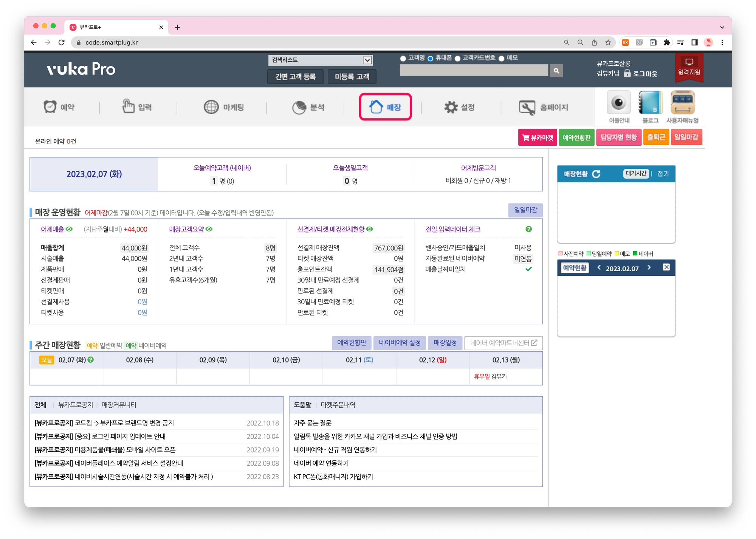This screenshot has width=756, height=539.
Task: Close the 예약현황 calendar panel
Action: pos(666,267)
